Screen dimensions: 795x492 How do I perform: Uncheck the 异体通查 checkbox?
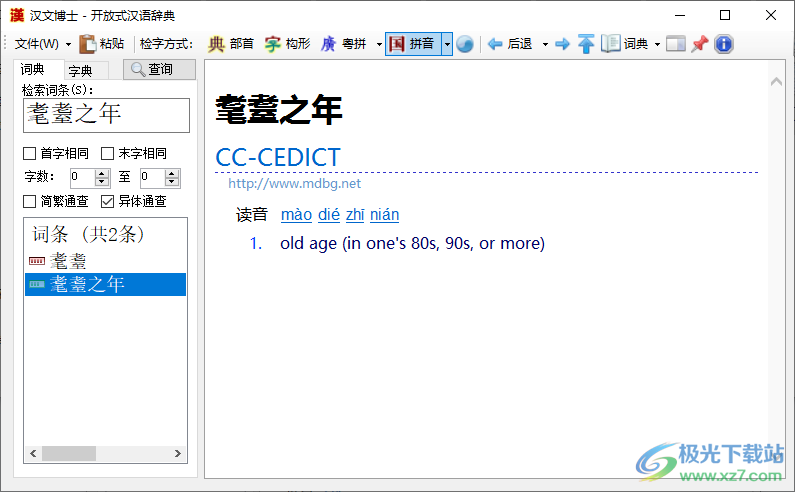pyautogui.click(x=107, y=201)
